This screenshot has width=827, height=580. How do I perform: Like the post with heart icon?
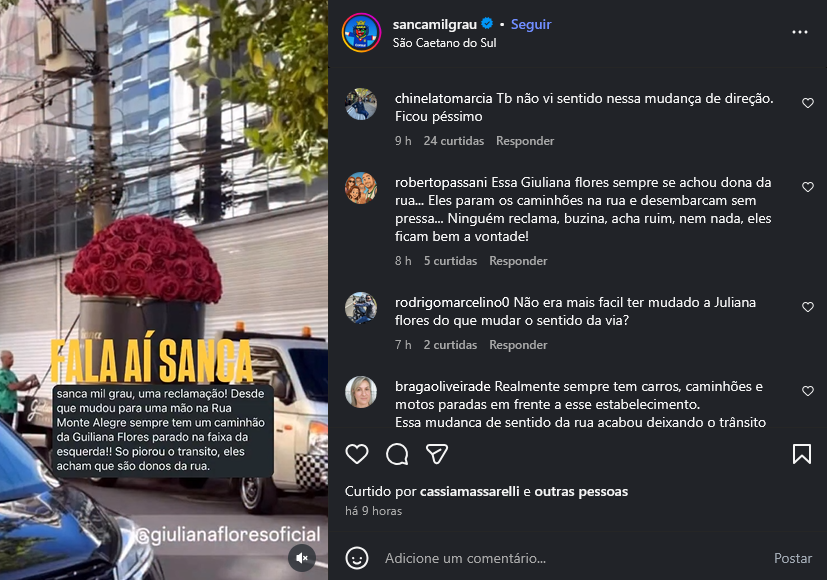coord(357,454)
